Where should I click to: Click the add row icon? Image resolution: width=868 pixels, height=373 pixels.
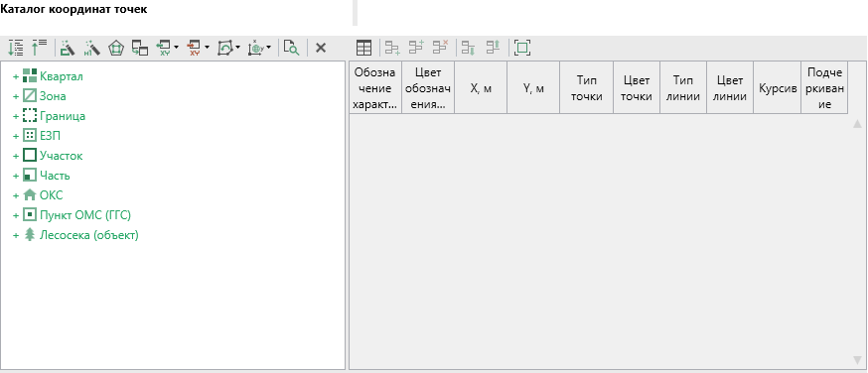392,48
